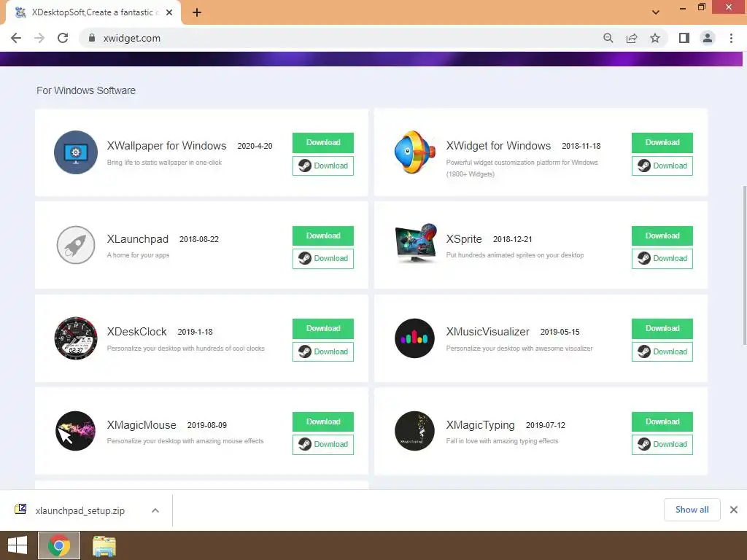
Task: Click the XDeskClock clock icon
Action: 76,338
